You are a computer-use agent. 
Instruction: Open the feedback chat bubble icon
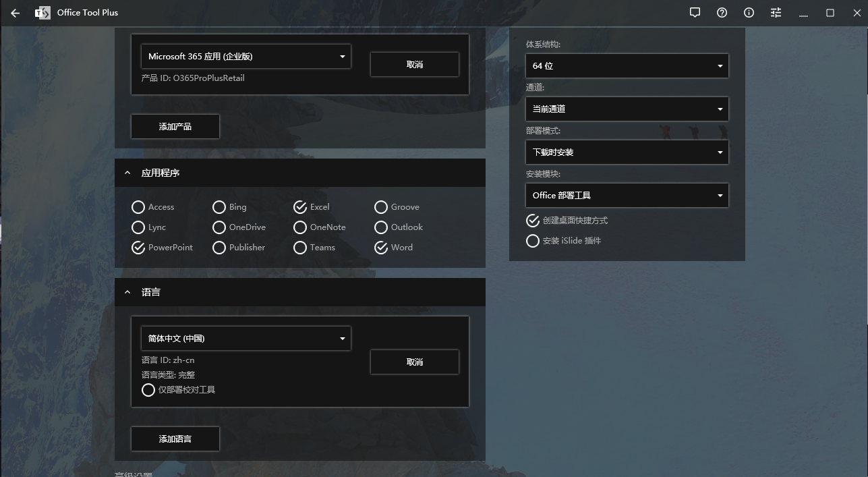[695, 13]
